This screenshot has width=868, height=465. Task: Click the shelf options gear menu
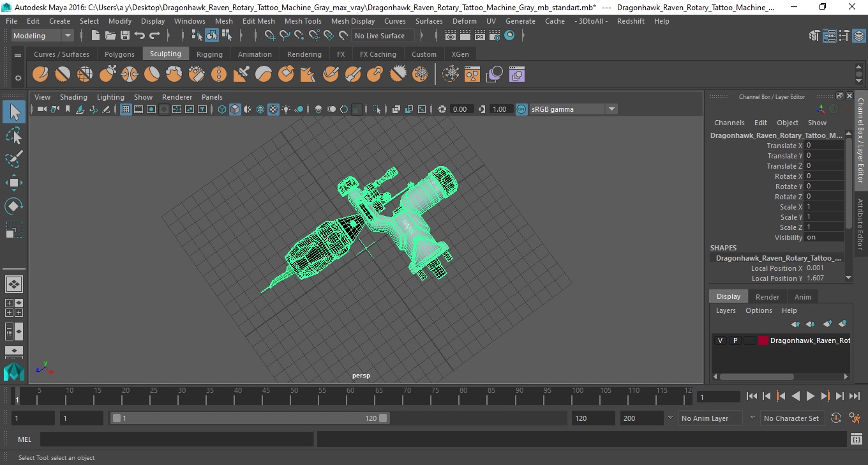tap(18, 78)
